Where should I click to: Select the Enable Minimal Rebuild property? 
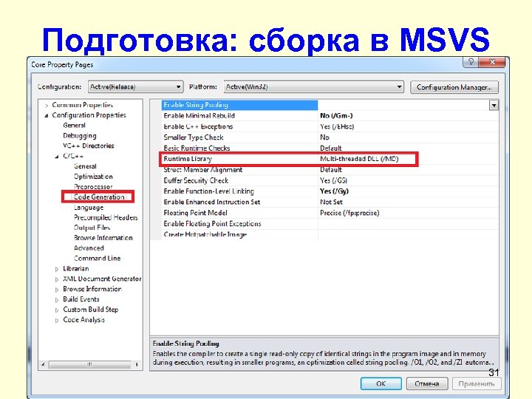199,116
